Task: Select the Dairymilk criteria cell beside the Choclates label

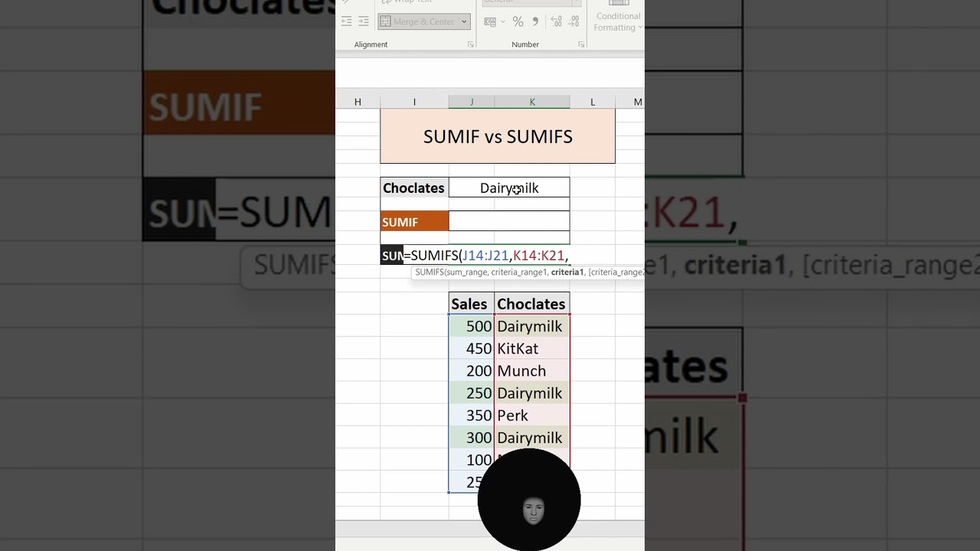Action: [509, 187]
